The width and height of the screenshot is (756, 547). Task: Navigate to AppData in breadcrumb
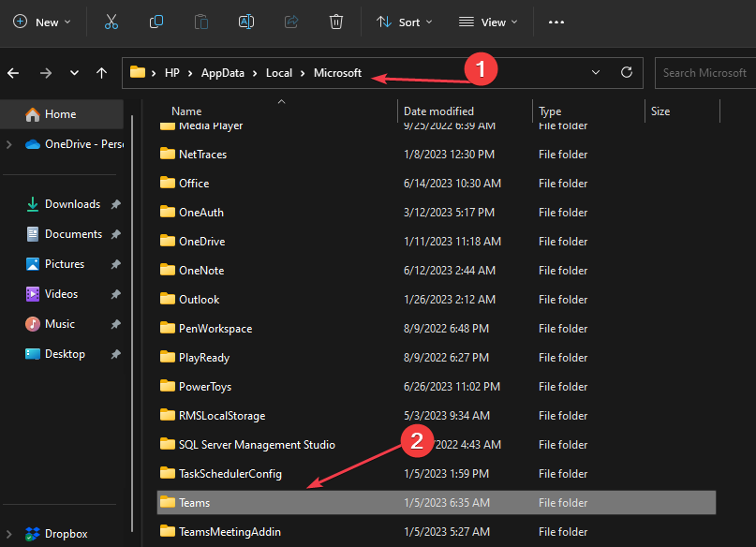[223, 73]
